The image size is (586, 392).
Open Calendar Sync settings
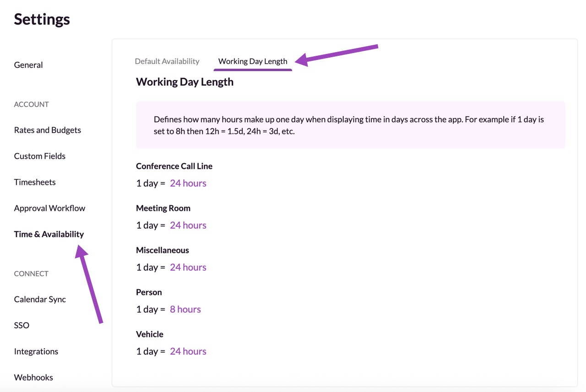(x=40, y=299)
